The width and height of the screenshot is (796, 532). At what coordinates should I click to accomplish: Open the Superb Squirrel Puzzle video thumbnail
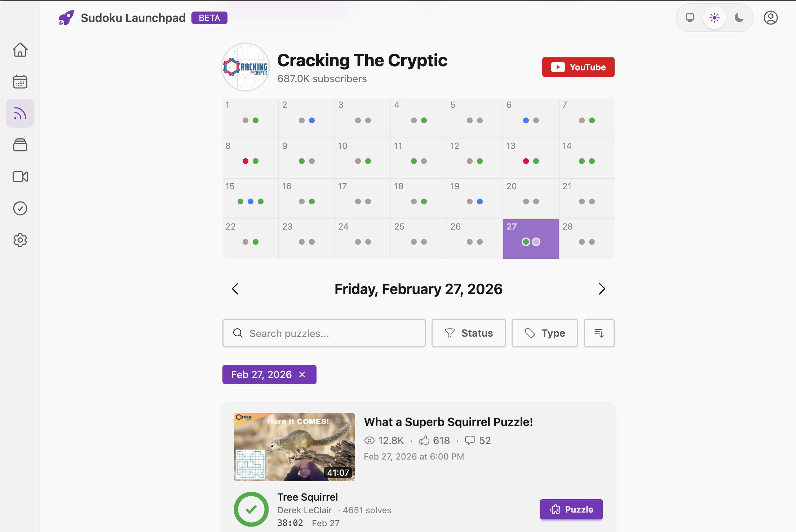294,447
